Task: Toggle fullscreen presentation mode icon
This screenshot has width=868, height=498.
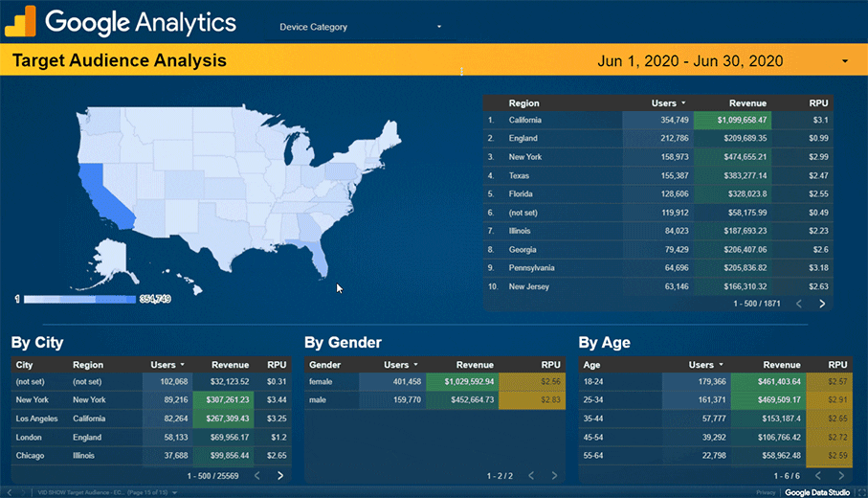Action: (x=861, y=493)
